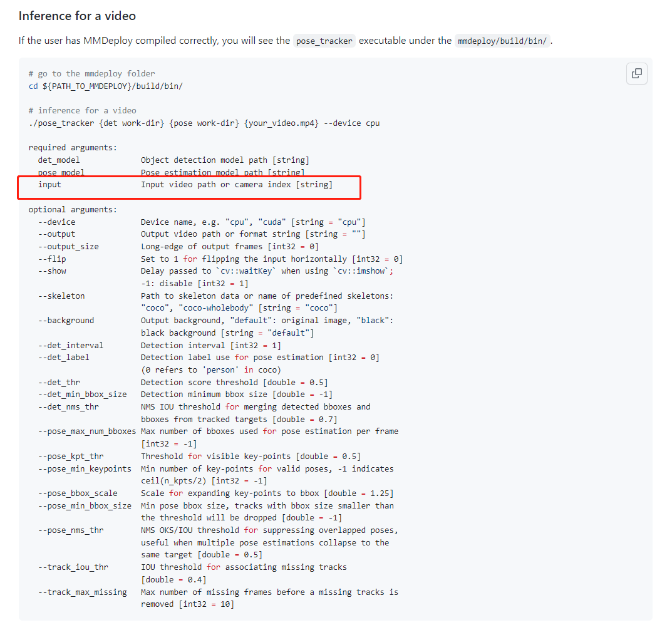672x635 pixels.
Task: Select the det_model required argument
Action: tap(58, 160)
